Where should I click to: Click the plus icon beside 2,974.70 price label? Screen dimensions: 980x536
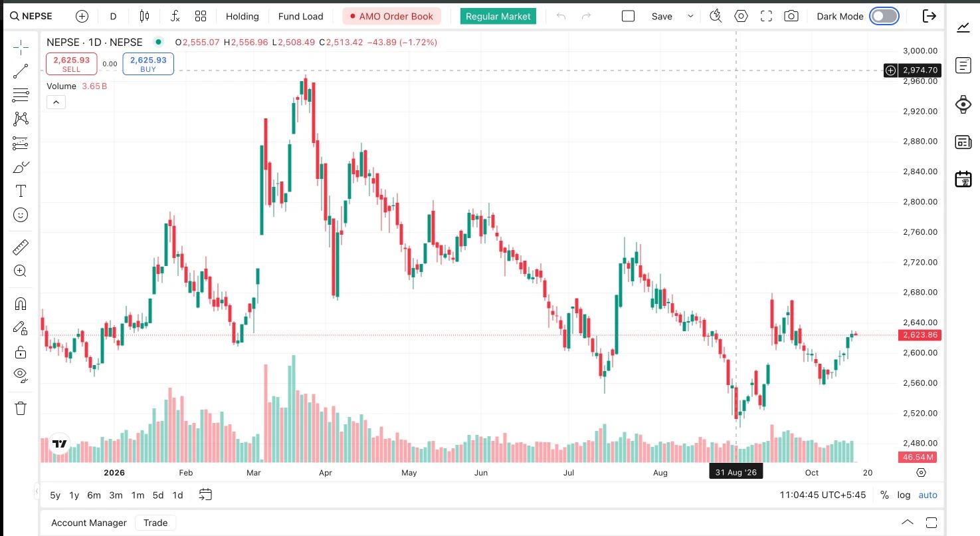coord(890,70)
